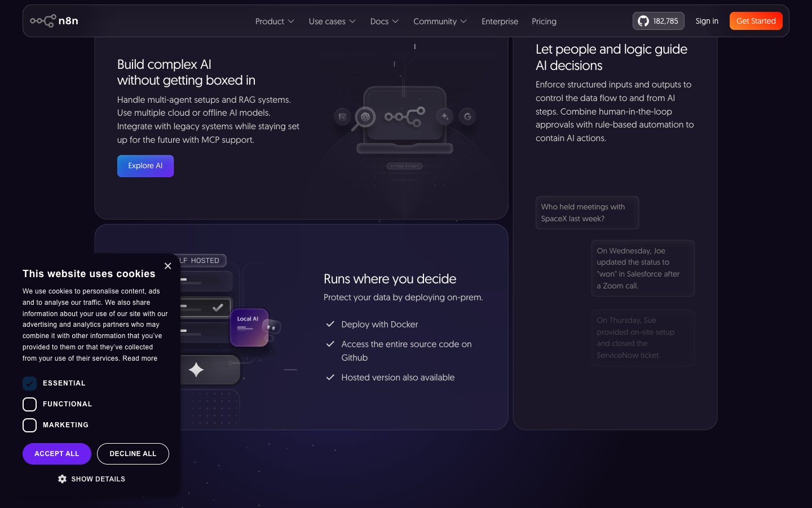Viewport: 812px width, 508px height.
Task: Click the Get Started button
Action: point(756,21)
